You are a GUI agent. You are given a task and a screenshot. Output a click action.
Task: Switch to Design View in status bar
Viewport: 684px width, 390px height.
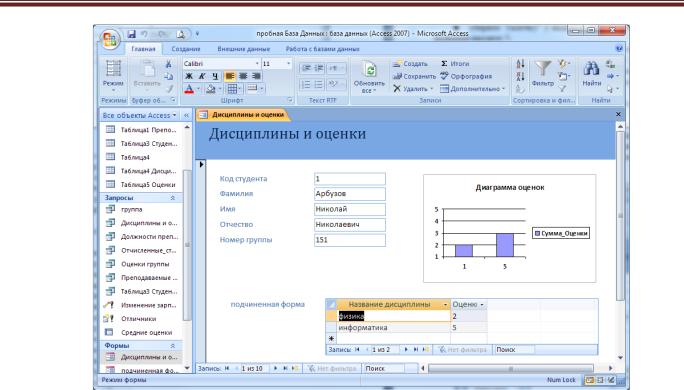click(612, 380)
